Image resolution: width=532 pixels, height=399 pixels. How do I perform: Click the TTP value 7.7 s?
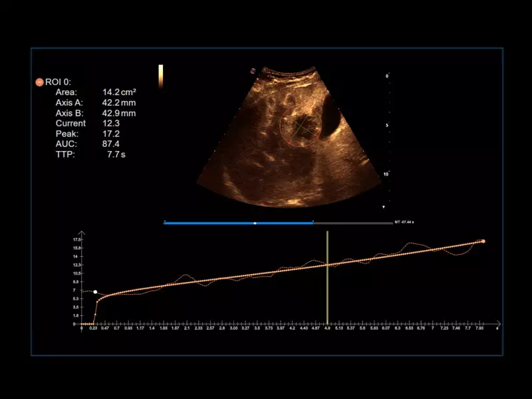click(x=116, y=154)
